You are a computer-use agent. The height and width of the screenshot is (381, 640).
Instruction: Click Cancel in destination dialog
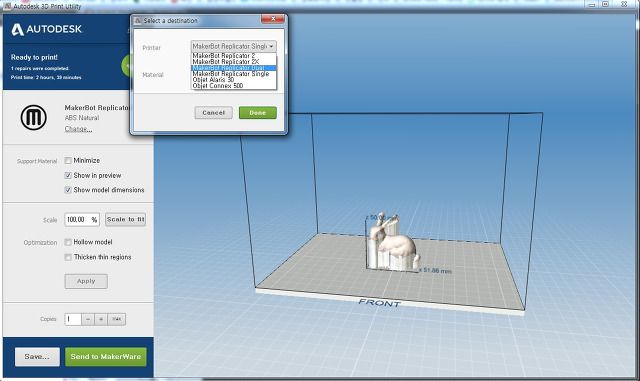213,113
